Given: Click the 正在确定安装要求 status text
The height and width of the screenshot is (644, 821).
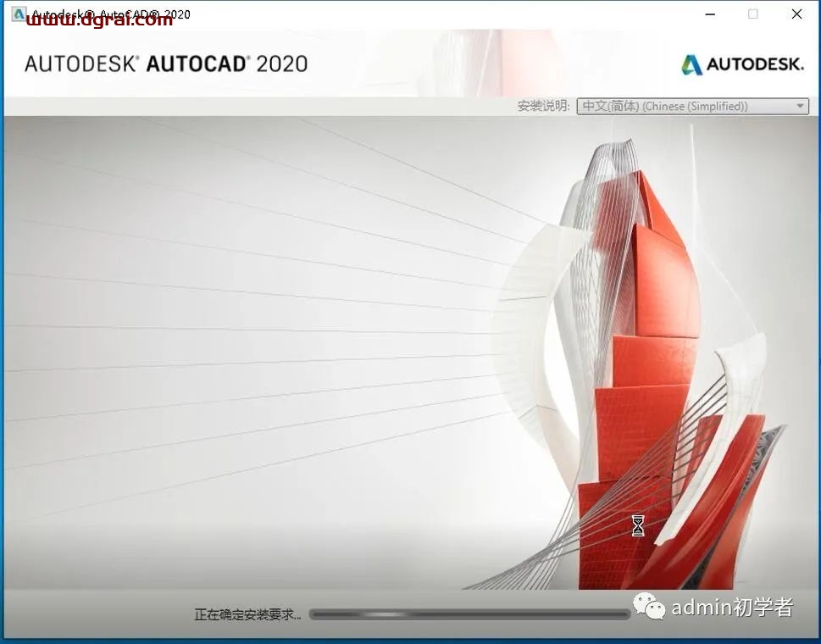Looking at the screenshot, I should click(x=247, y=614).
